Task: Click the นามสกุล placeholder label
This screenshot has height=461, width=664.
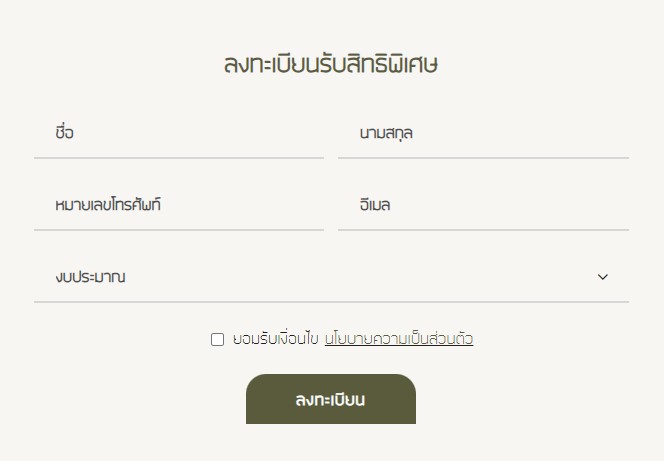Action: tap(386, 133)
